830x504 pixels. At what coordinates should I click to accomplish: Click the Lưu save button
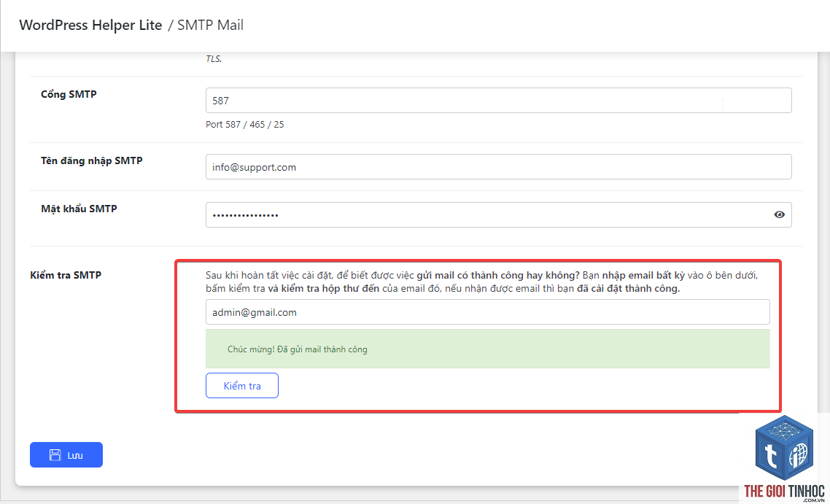point(66,454)
